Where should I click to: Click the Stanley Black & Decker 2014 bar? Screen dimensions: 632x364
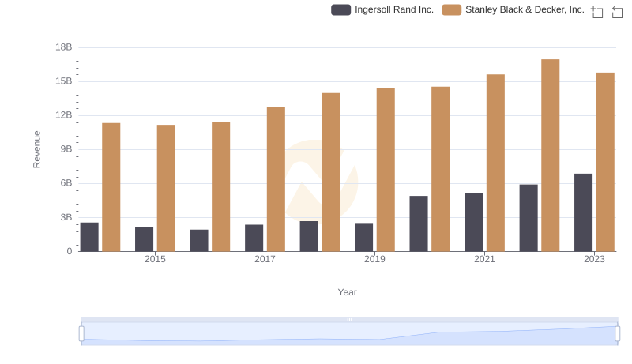[111, 187]
